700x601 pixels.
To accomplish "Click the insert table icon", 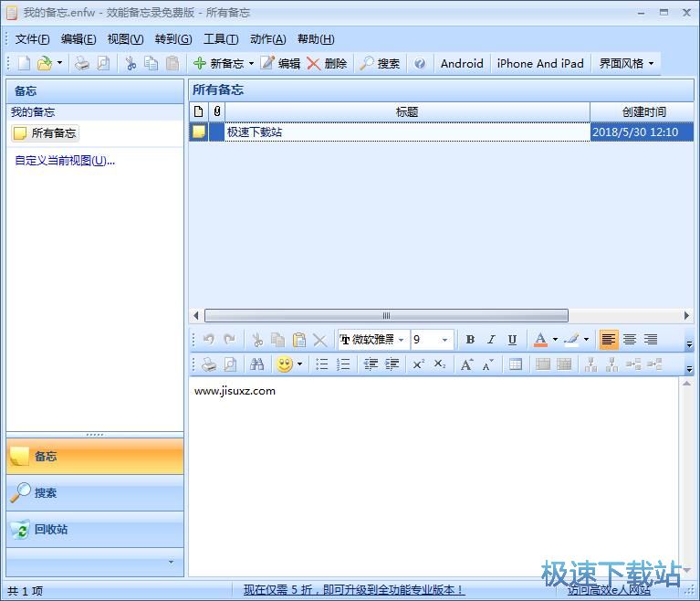I will pos(515,364).
